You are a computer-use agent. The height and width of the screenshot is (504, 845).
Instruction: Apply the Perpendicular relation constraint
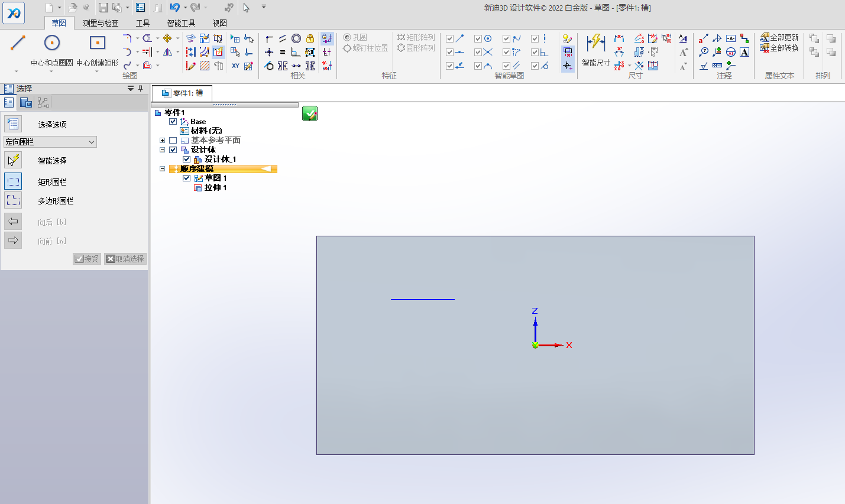pos(296,52)
